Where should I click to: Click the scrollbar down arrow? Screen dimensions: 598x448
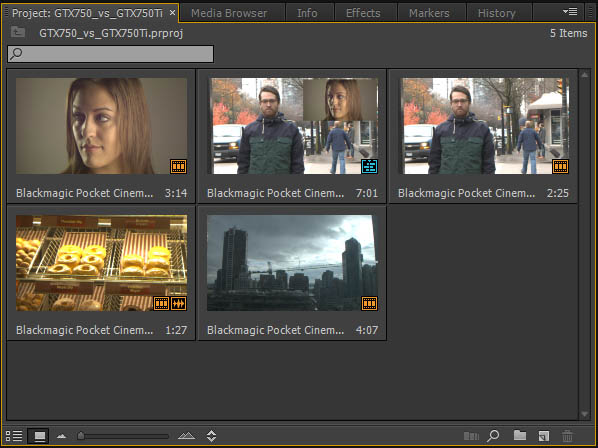coord(584,414)
